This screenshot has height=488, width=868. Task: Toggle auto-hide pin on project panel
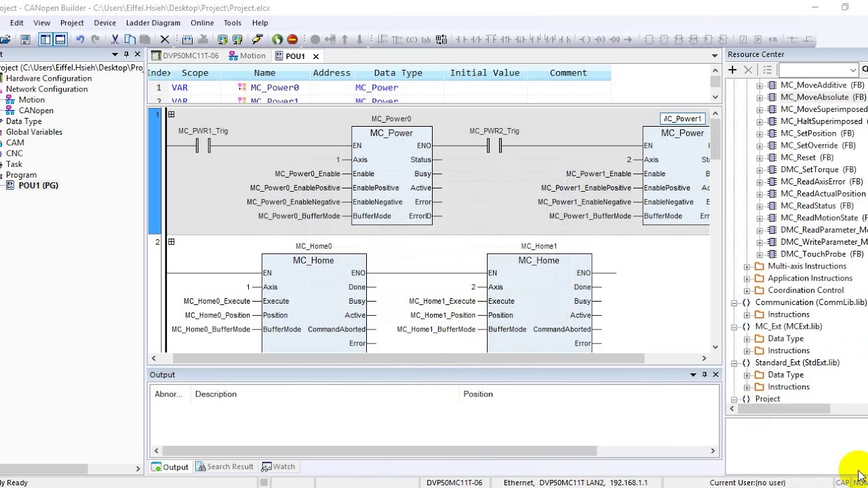(x=126, y=54)
